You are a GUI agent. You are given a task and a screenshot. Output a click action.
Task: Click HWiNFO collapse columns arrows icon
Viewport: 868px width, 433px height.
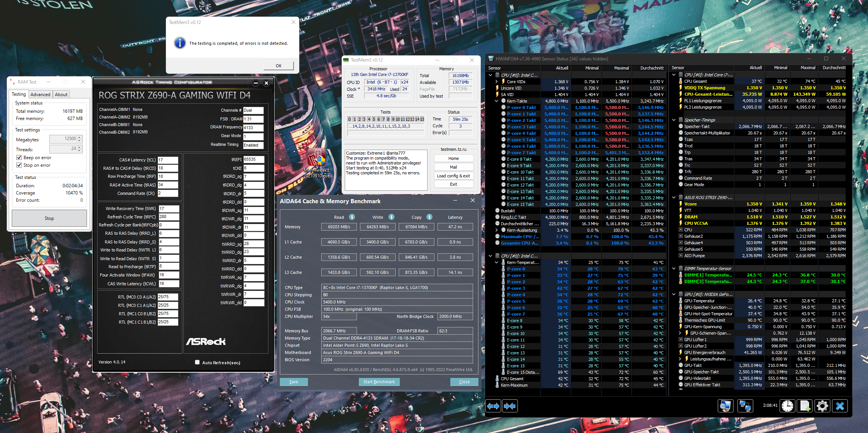click(x=510, y=406)
